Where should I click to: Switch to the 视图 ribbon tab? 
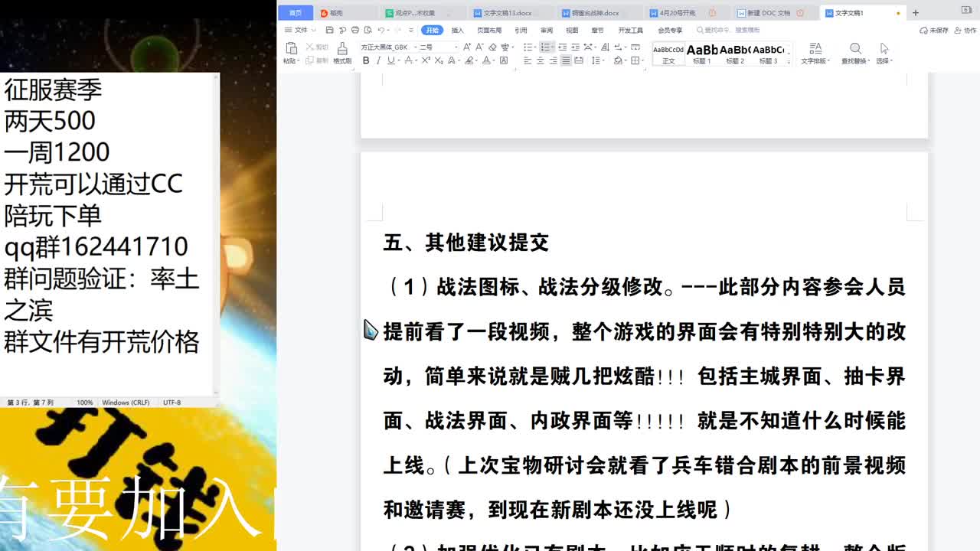point(572,30)
